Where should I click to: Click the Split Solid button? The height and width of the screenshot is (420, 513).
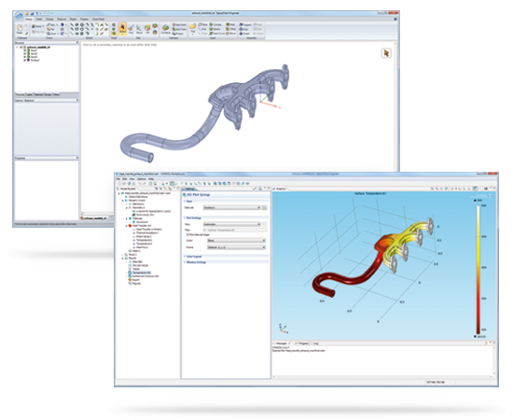click(x=179, y=25)
